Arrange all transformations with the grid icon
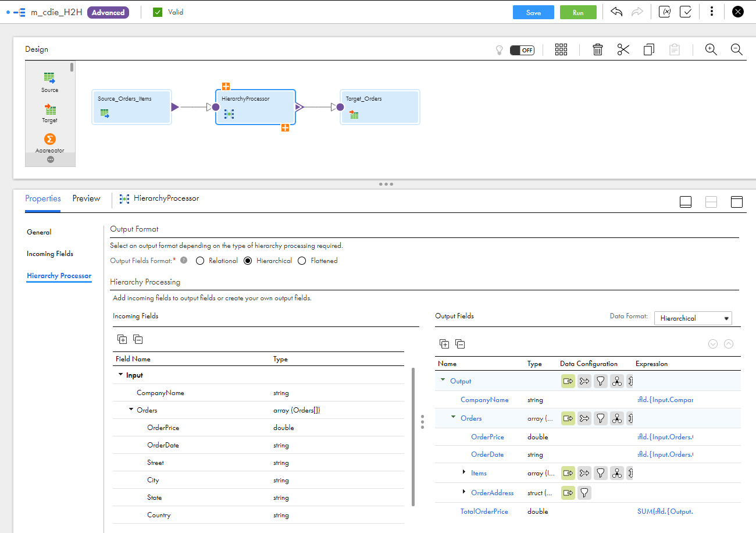Image resolution: width=756 pixels, height=533 pixels. pyautogui.click(x=561, y=49)
